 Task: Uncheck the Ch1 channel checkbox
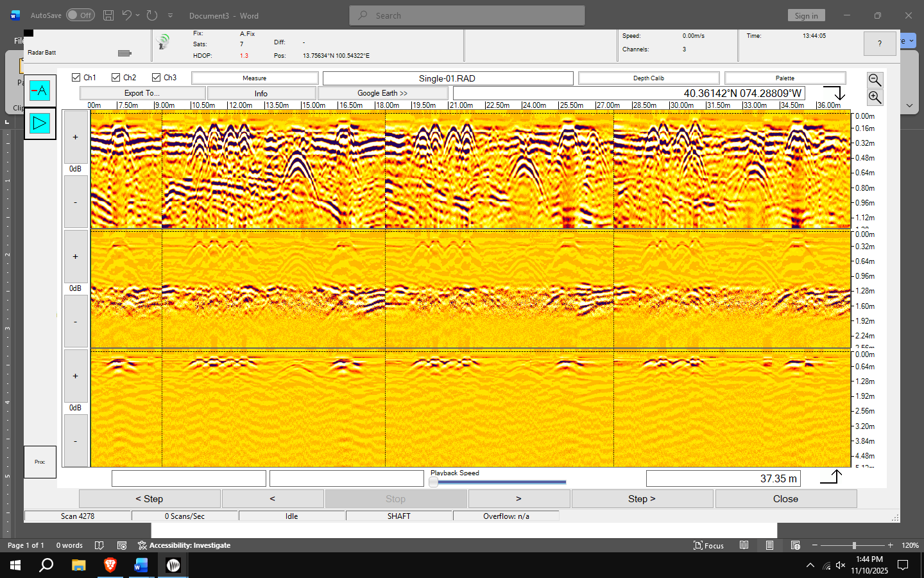(76, 78)
